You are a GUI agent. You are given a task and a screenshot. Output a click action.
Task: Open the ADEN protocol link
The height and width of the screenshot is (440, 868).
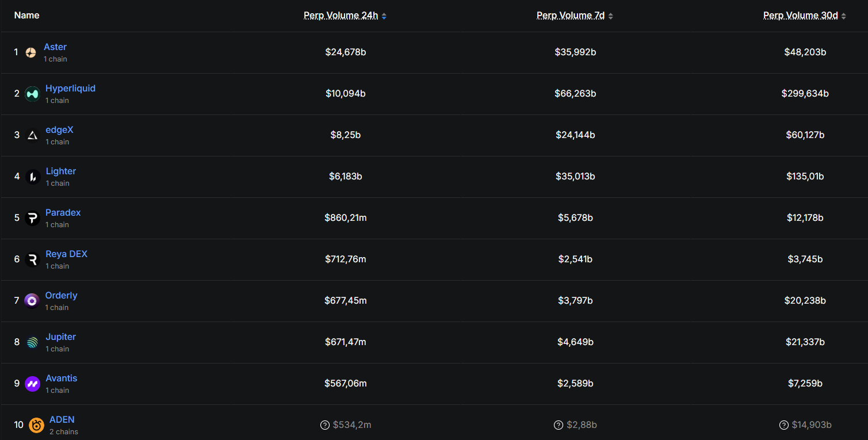click(x=62, y=420)
